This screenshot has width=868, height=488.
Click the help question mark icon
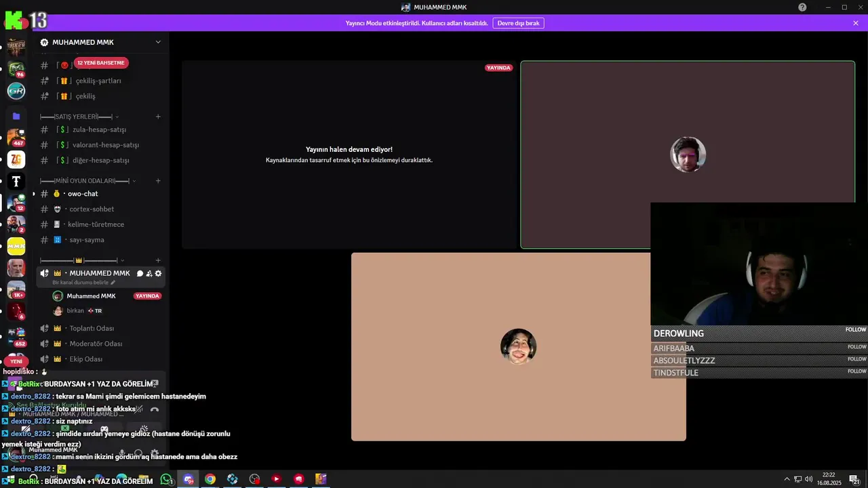(802, 7)
